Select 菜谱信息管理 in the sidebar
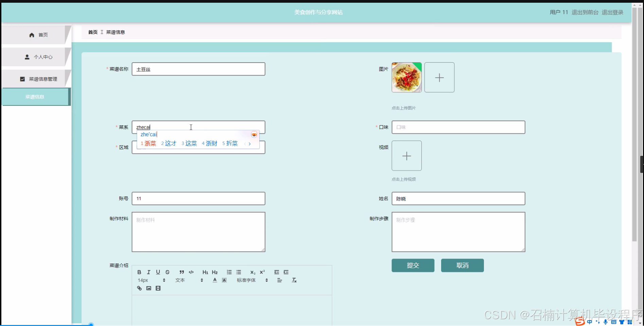Image resolution: width=644 pixels, height=326 pixels. [x=38, y=79]
